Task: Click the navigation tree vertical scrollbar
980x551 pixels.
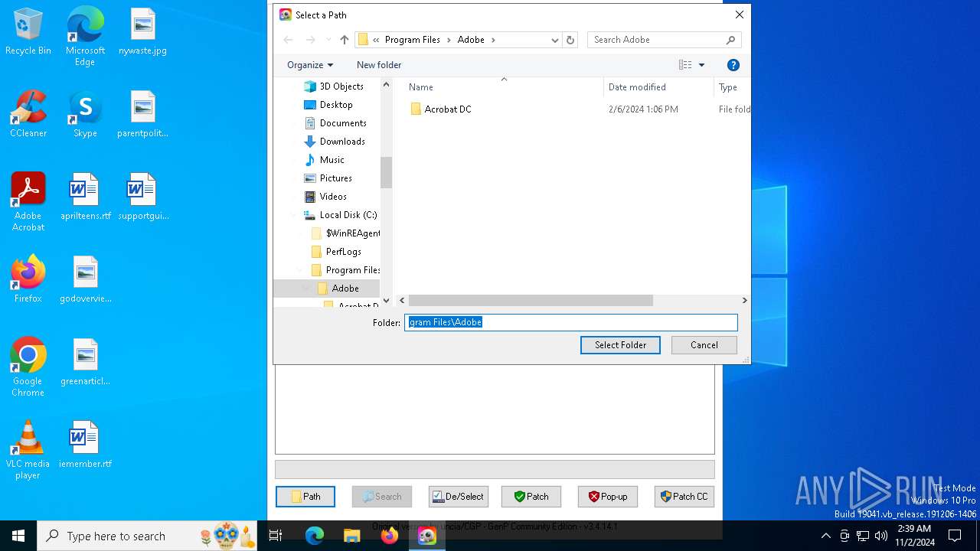Action: (386, 172)
